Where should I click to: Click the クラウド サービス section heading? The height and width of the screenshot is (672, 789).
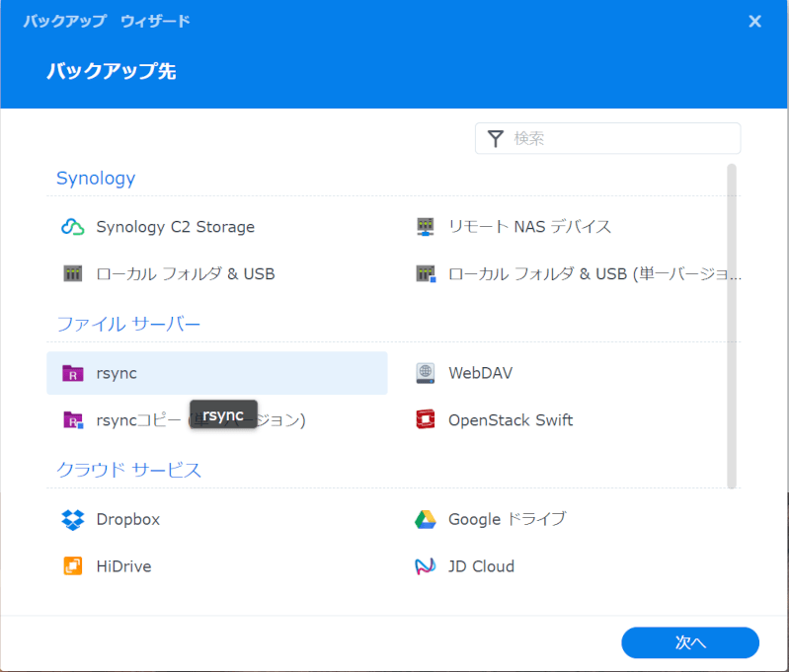pyautogui.click(x=128, y=470)
